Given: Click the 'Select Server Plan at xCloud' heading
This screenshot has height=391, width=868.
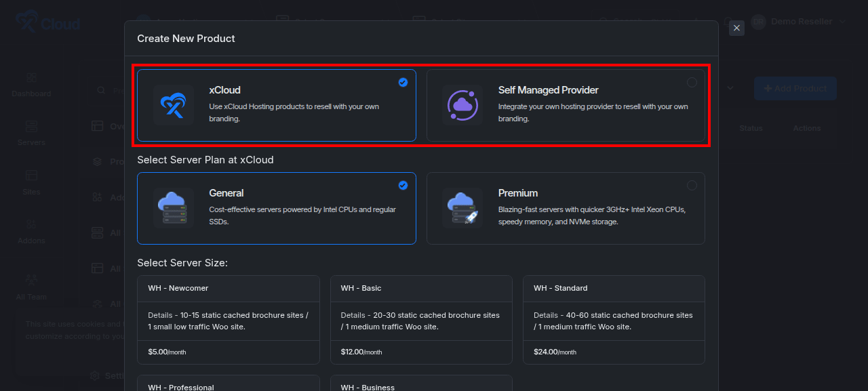Looking at the screenshot, I should [x=205, y=161].
